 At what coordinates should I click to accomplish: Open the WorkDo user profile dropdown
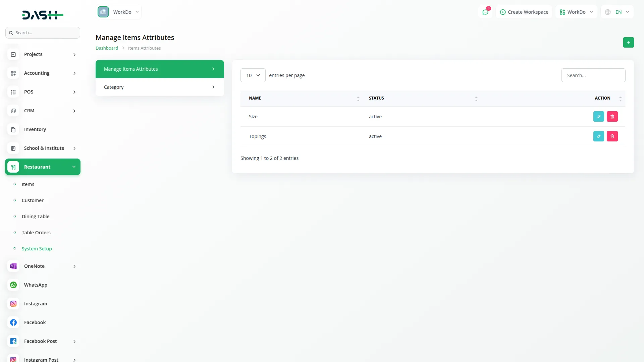click(x=576, y=12)
